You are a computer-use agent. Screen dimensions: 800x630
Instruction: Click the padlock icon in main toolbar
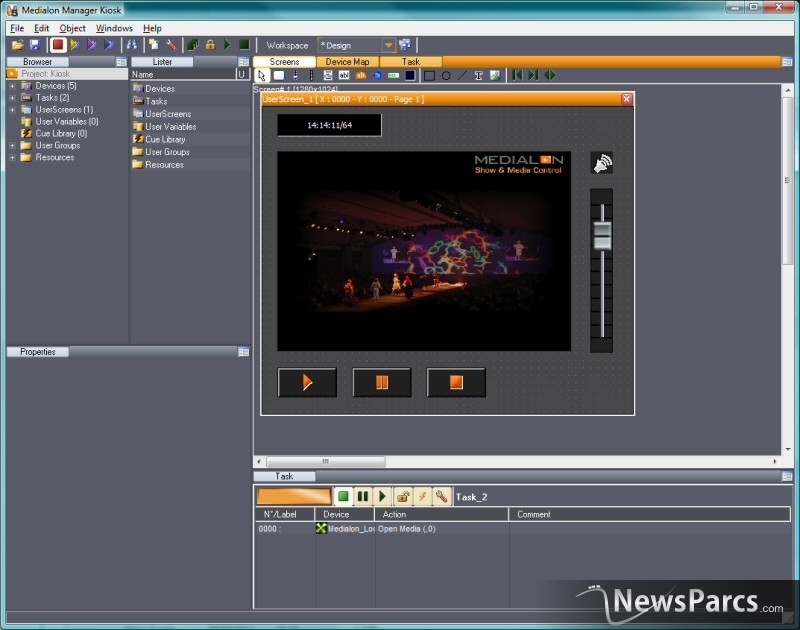pyautogui.click(x=210, y=45)
